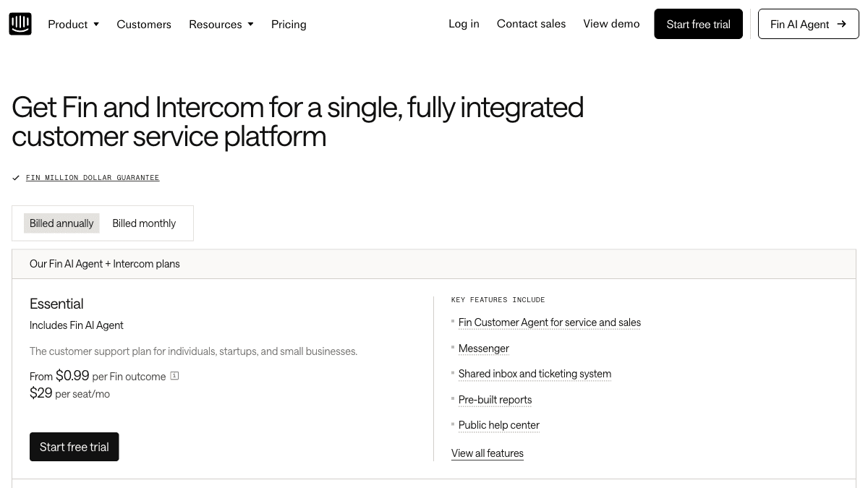Start free trial on the Essential plan
Screen dimensions: 868x488
coord(74,446)
